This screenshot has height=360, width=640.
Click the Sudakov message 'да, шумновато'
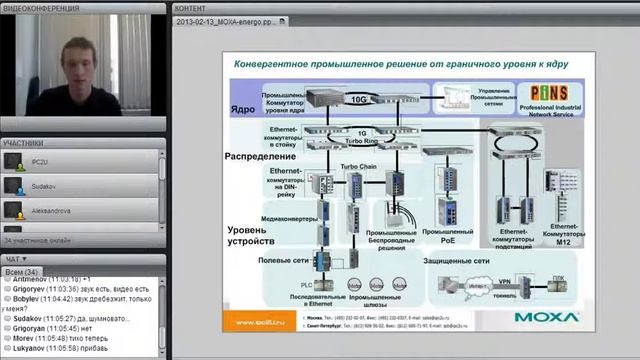pos(104,318)
